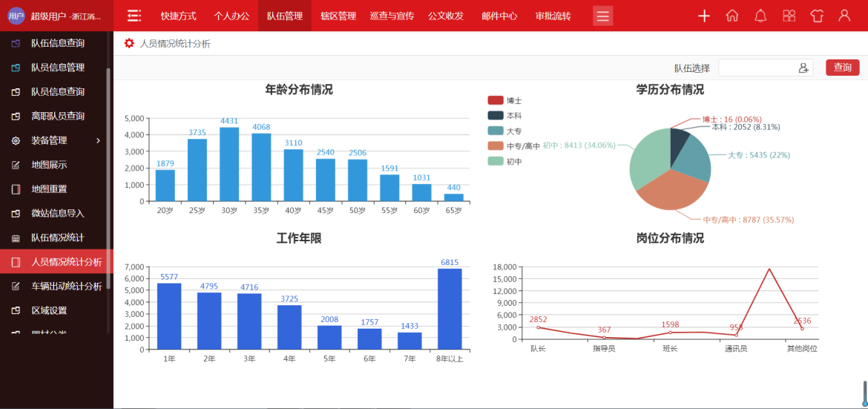Toggle 博士 legend swatch in pie chart

pyautogui.click(x=496, y=100)
